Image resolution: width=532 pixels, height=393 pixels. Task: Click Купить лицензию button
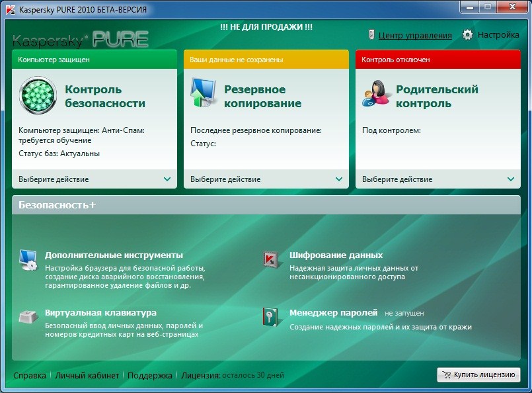pyautogui.click(x=478, y=374)
